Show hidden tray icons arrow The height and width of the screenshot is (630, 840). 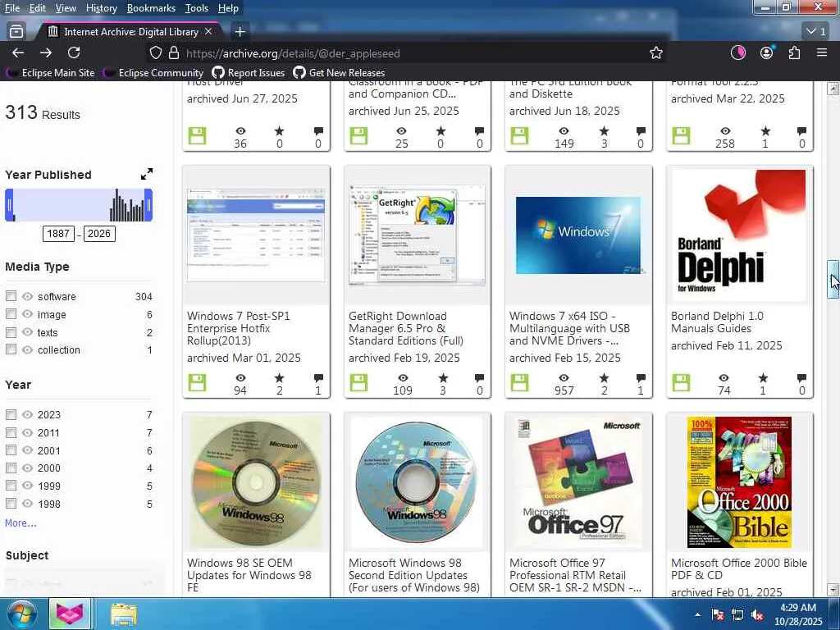tap(697, 614)
